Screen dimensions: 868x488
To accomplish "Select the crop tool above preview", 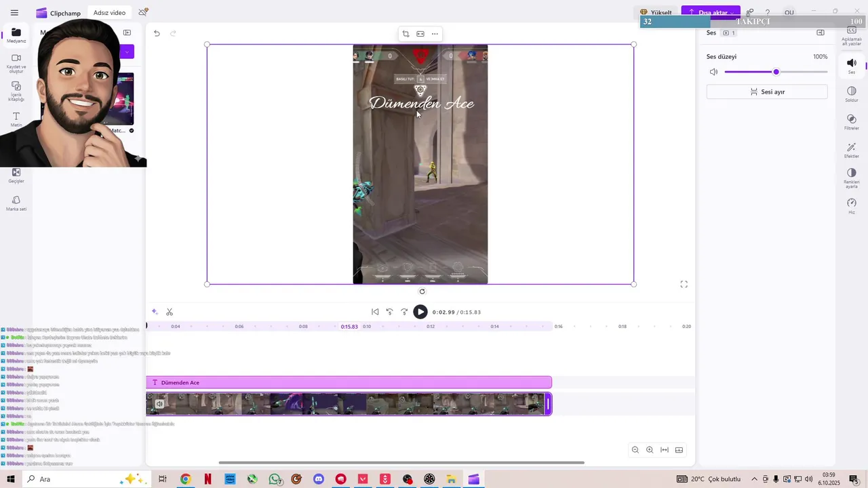I will pyautogui.click(x=406, y=34).
